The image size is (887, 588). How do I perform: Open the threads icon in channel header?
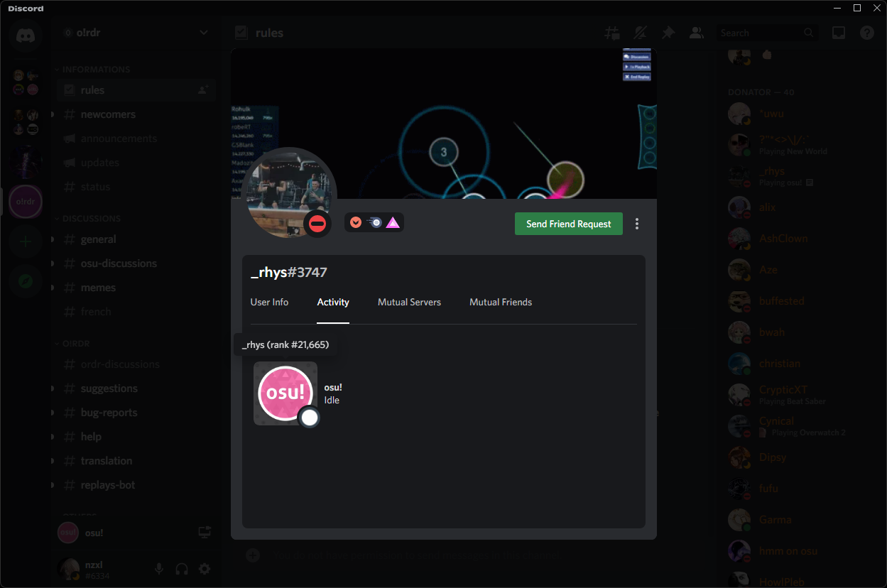click(611, 33)
